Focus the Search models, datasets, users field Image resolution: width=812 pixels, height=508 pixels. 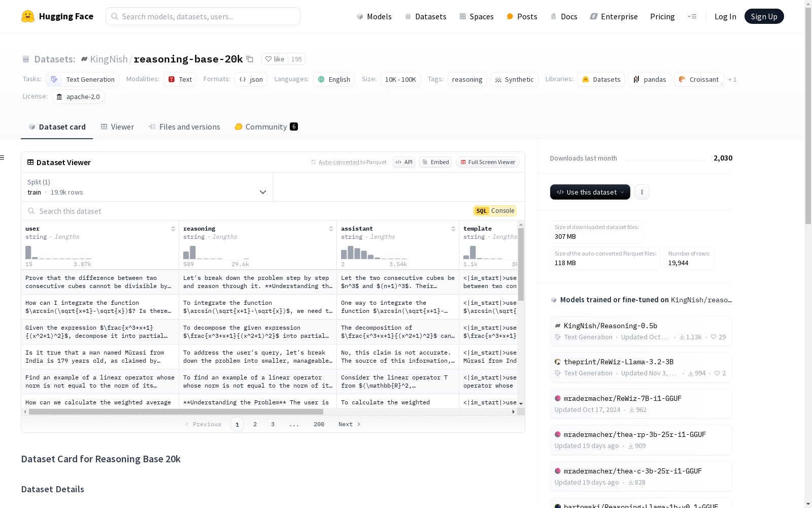[203, 16]
